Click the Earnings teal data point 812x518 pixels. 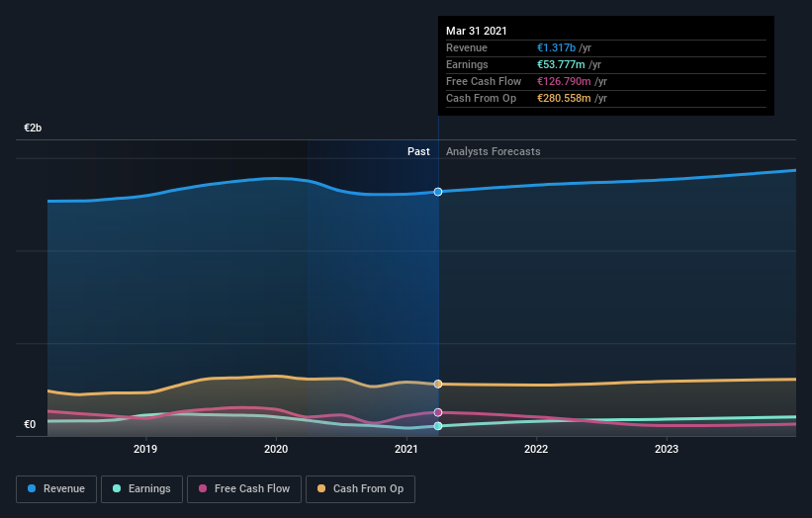click(x=438, y=426)
